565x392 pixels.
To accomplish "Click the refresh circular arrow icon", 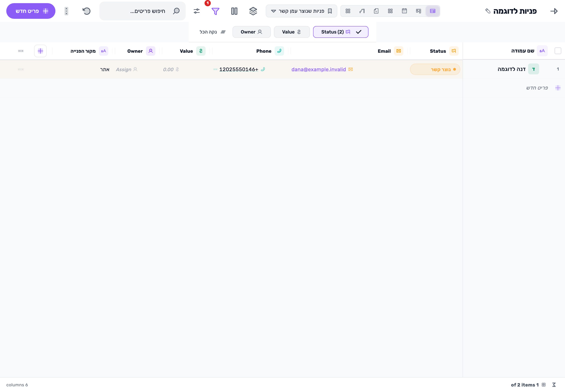I will coord(87,11).
